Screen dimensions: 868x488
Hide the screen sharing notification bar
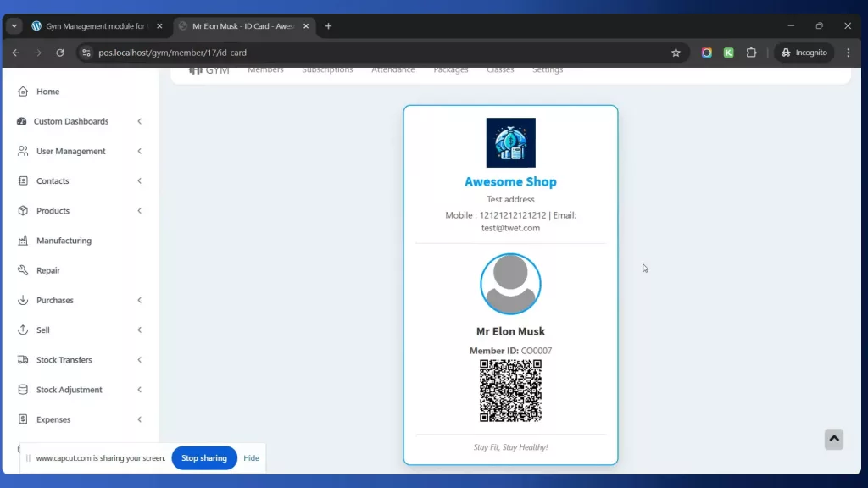click(x=251, y=458)
